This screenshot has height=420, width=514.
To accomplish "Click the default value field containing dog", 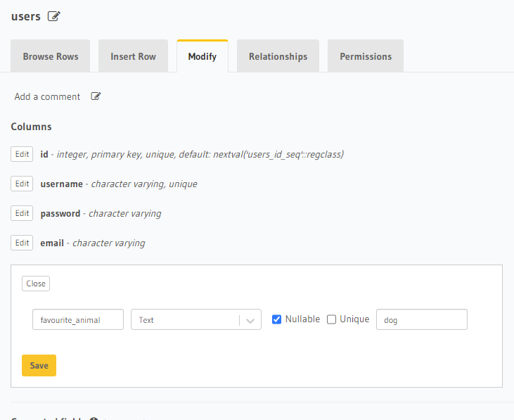I will [x=421, y=319].
